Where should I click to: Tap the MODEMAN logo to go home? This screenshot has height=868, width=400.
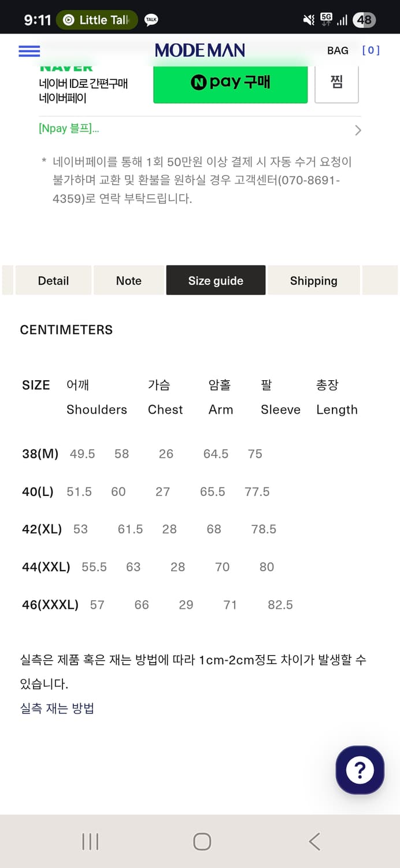199,51
